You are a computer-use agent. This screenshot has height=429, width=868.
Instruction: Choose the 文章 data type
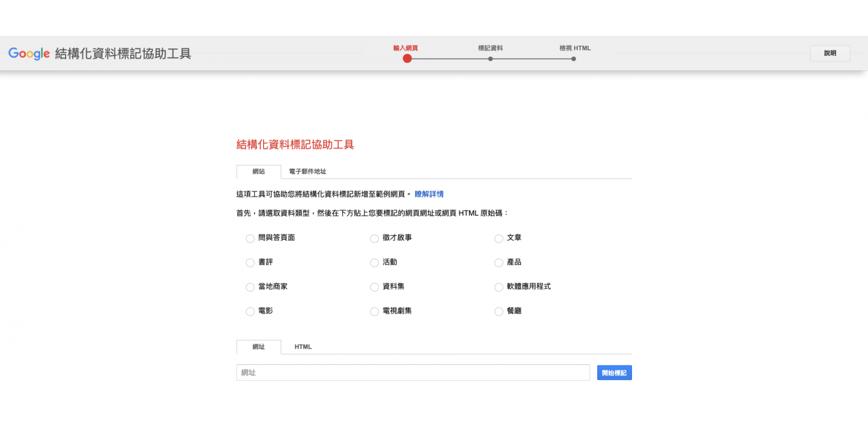(499, 239)
